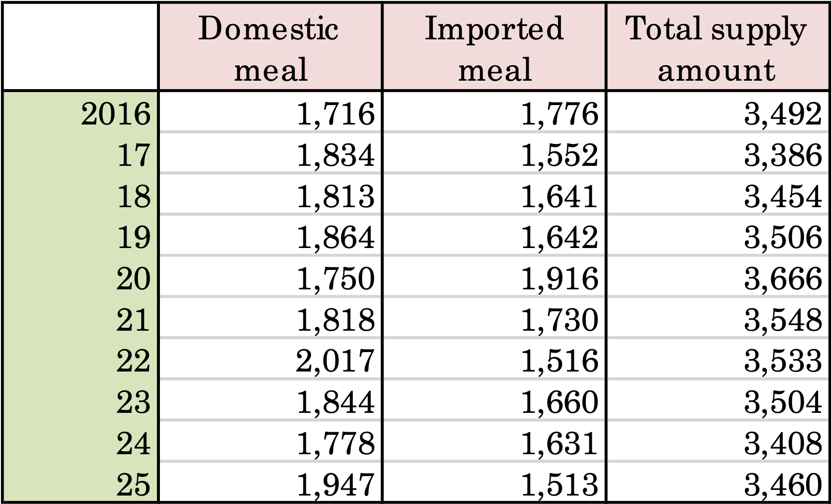The height and width of the screenshot is (504, 831).
Task: Select domestic meal value 1,947
Action: (x=335, y=484)
